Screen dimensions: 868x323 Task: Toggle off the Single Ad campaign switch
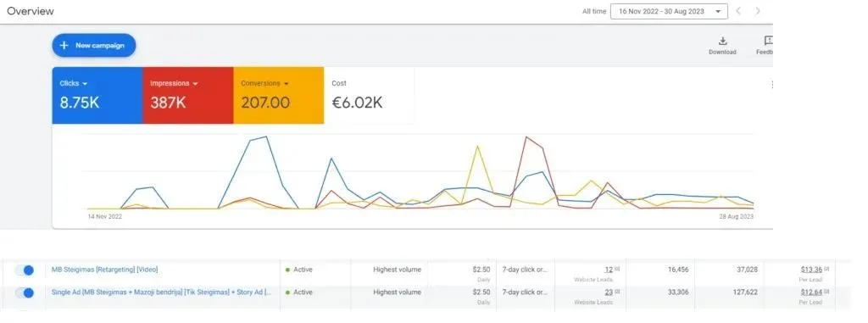point(25,292)
